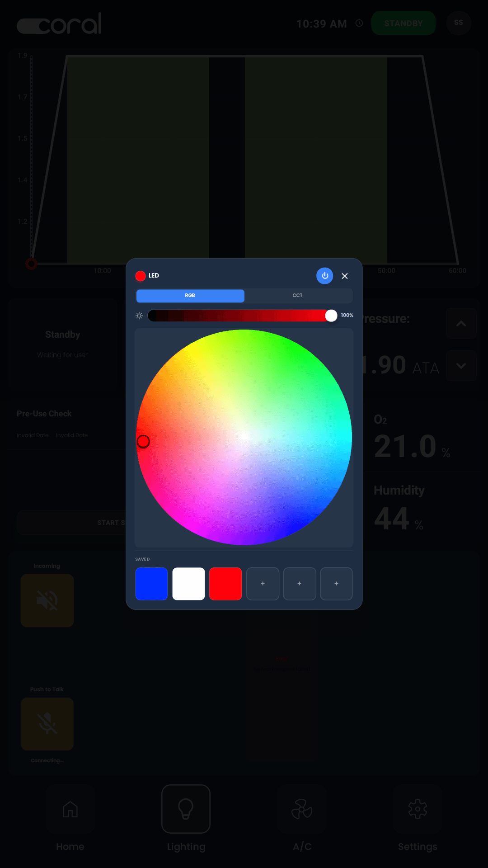
Task: Close the LED color dialog
Action: pos(345,276)
